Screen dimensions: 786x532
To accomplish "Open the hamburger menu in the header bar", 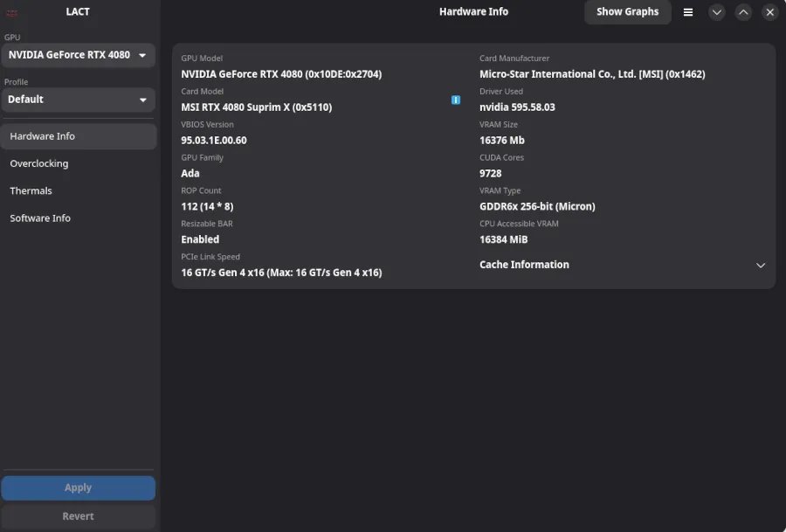I will point(688,11).
